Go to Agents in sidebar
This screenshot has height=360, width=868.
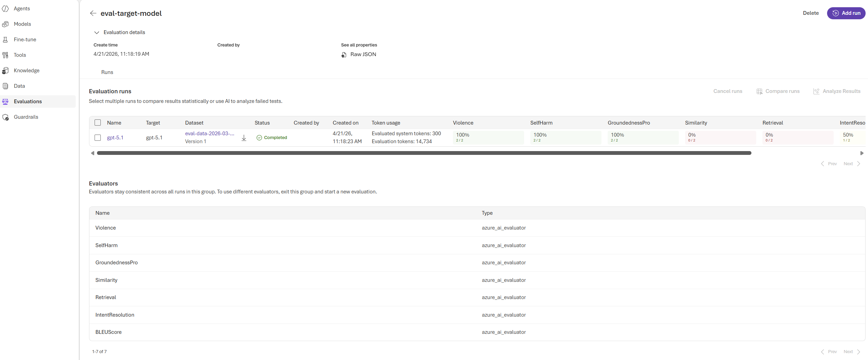[22, 9]
